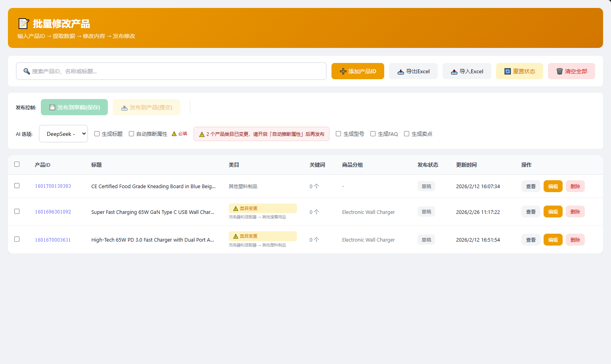This screenshot has width=611, height=364.
Task: Click the refresh icon on 重置状态
Action: (x=508, y=71)
